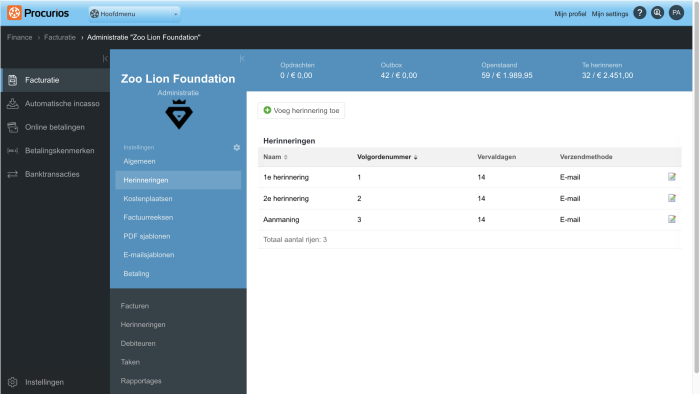Edit the 2e herinnering row icon

(671, 198)
